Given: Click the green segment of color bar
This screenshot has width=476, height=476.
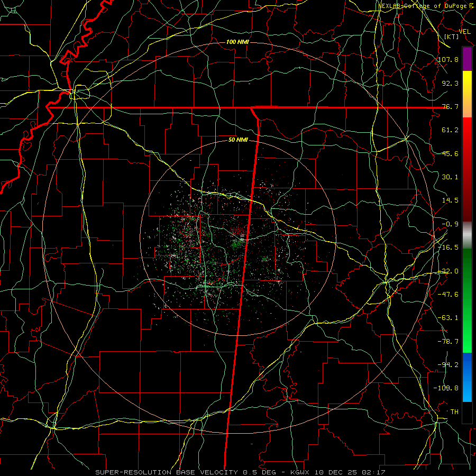Looking at the screenshot, I should pyautogui.click(x=467, y=300).
